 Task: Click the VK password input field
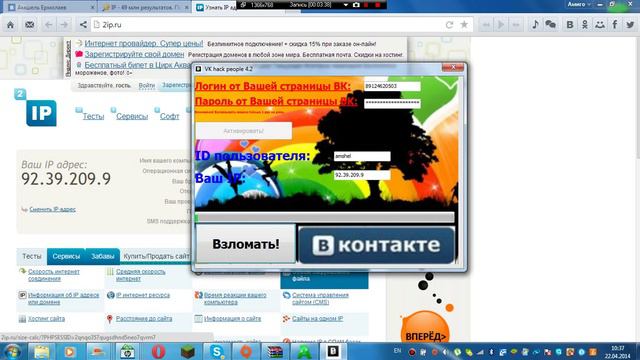coord(392,103)
